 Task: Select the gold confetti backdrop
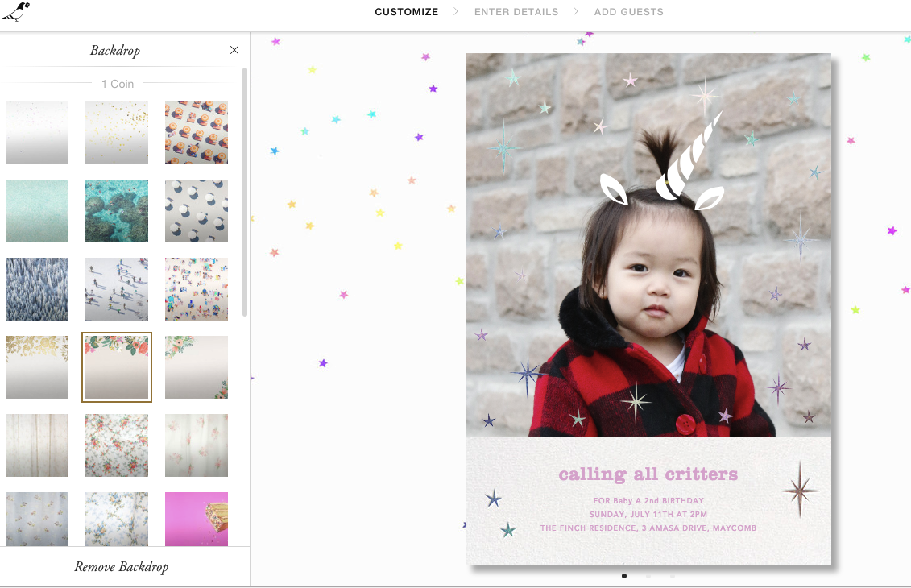point(117,133)
